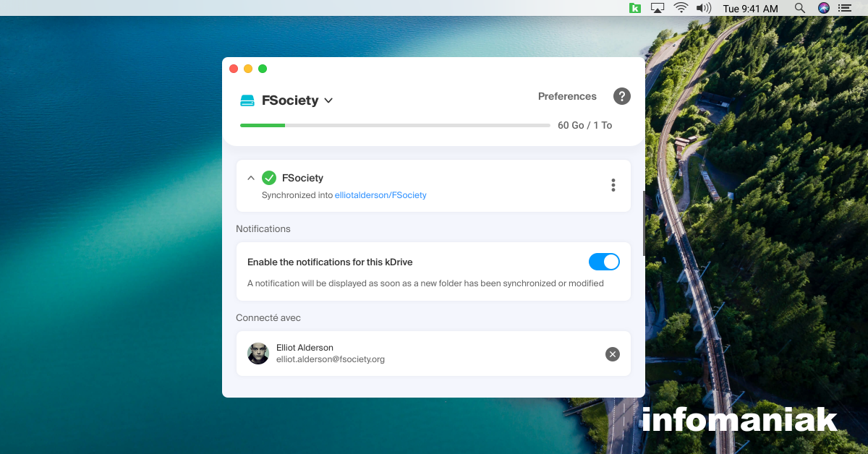Viewport: 868px width, 454px height.
Task: Click the Notifications section heading
Action: [x=263, y=228]
